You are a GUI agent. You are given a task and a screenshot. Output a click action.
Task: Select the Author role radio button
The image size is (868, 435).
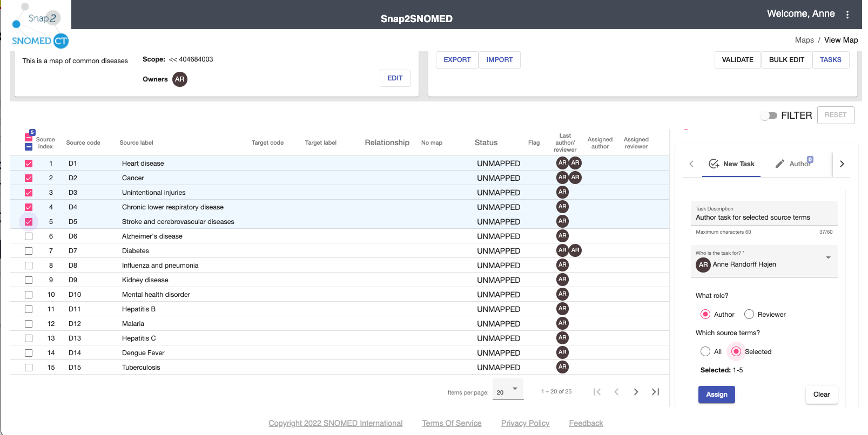[705, 314]
